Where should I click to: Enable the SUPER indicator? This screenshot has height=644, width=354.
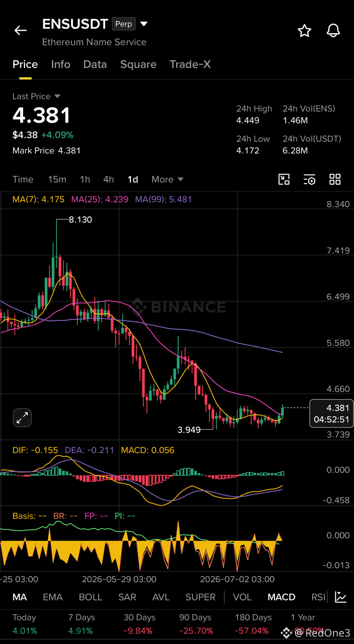point(201,597)
